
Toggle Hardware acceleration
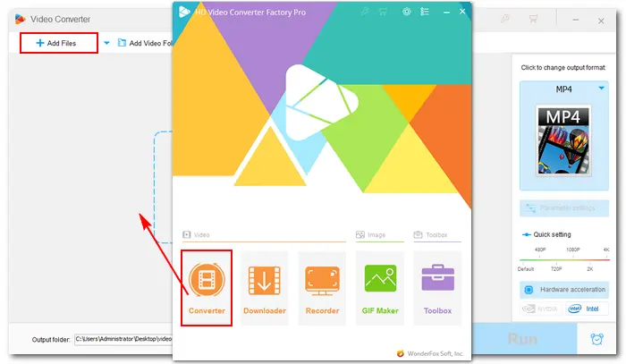(x=564, y=290)
